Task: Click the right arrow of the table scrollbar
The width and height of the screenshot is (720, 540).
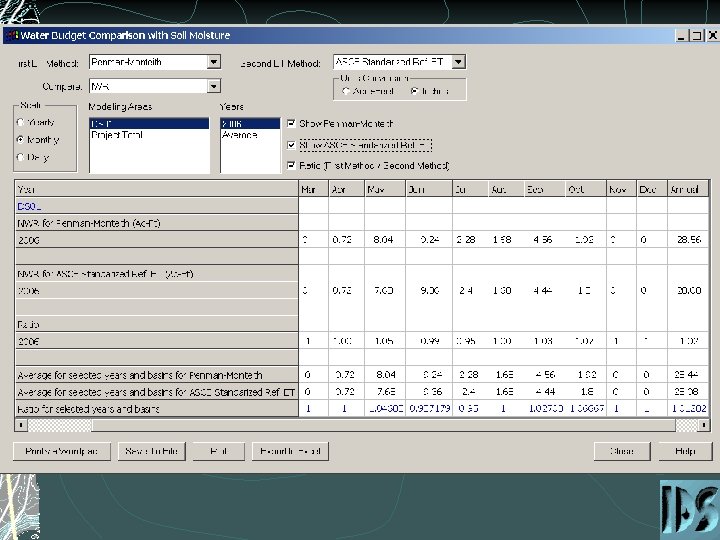Action: [x=704, y=425]
